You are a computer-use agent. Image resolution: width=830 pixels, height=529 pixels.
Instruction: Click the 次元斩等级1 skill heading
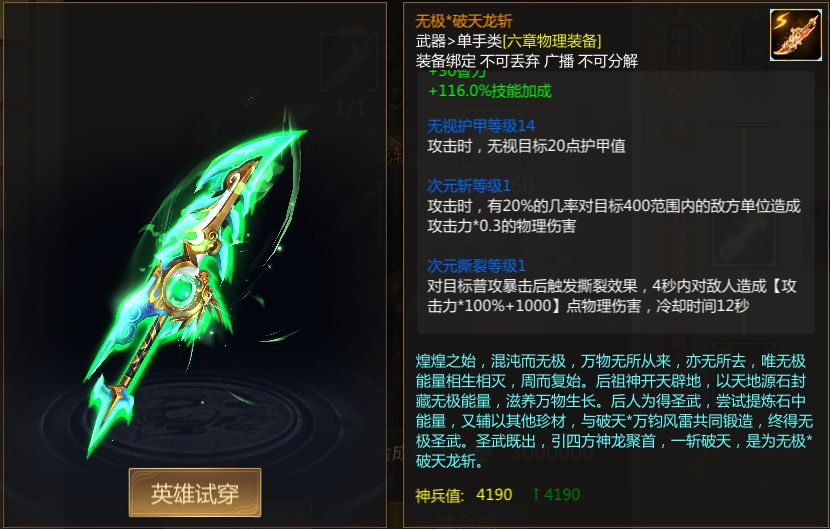click(x=469, y=185)
